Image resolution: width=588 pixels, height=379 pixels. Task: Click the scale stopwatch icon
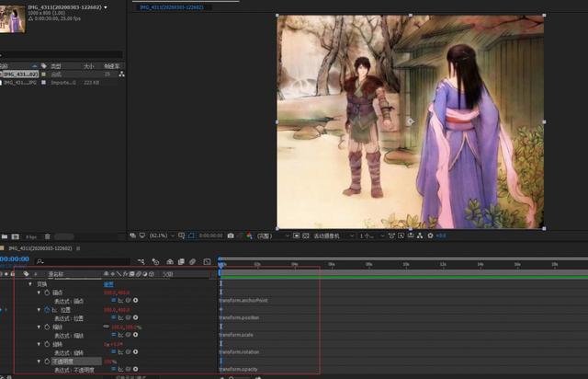click(x=46, y=326)
